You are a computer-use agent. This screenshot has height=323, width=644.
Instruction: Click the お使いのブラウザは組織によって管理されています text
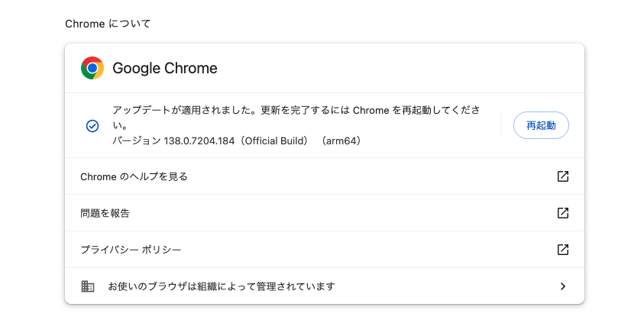click(x=222, y=286)
